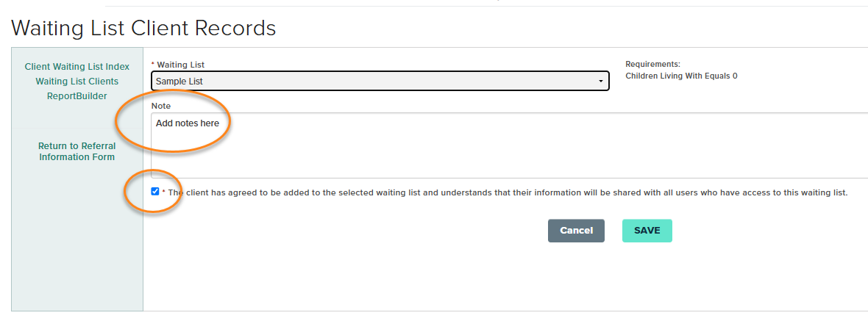Return to Referral Information Form
The height and width of the screenshot is (321, 868).
(x=77, y=151)
